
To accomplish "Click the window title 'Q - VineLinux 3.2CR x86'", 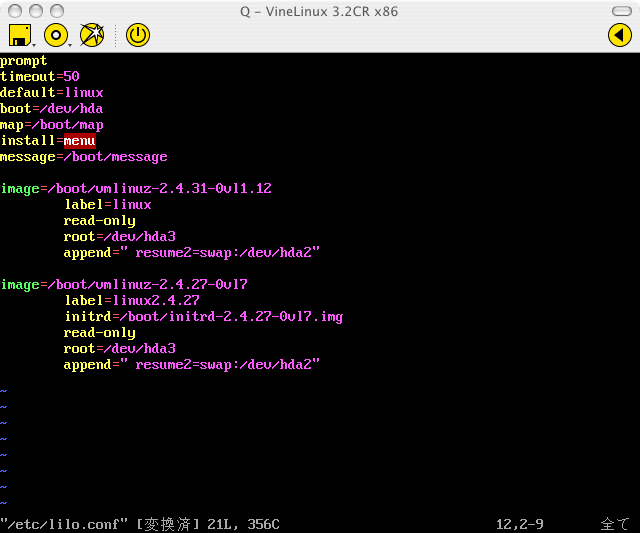I will (319, 11).
